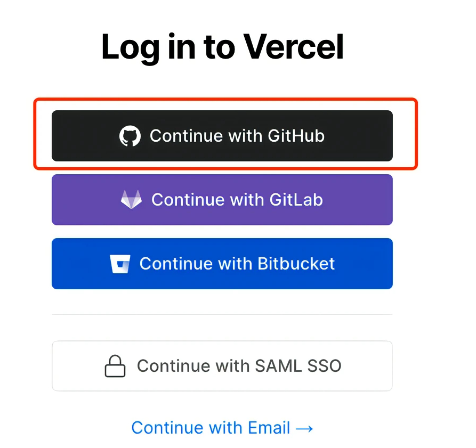Click the word GitLab in the purple button

click(296, 200)
